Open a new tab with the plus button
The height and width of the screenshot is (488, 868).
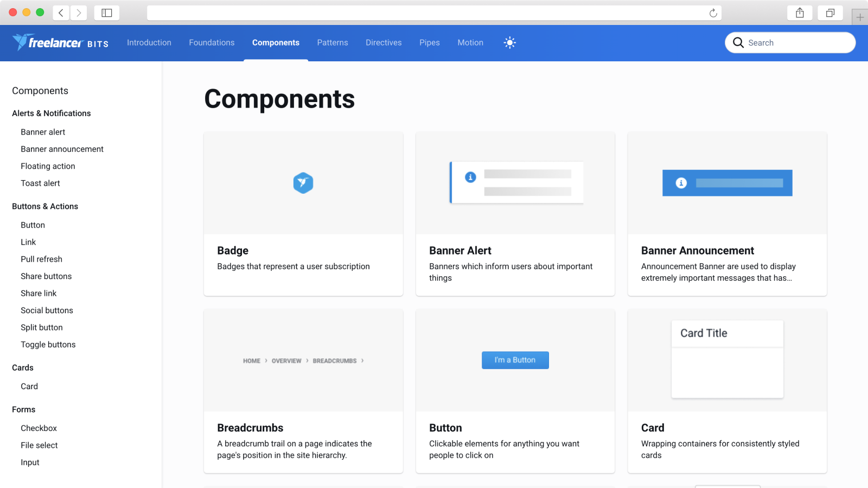click(860, 17)
